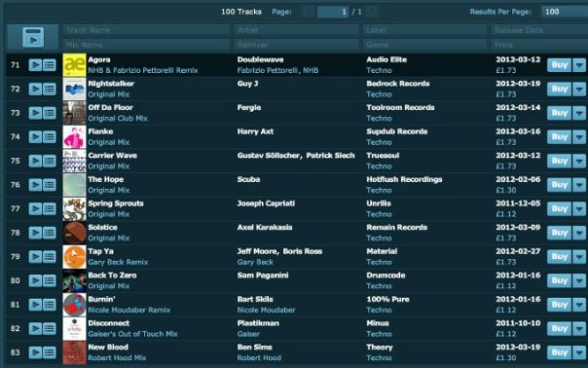This screenshot has height=368, width=588.
Task: Open buy options arrow for Agora
Action: (579, 65)
